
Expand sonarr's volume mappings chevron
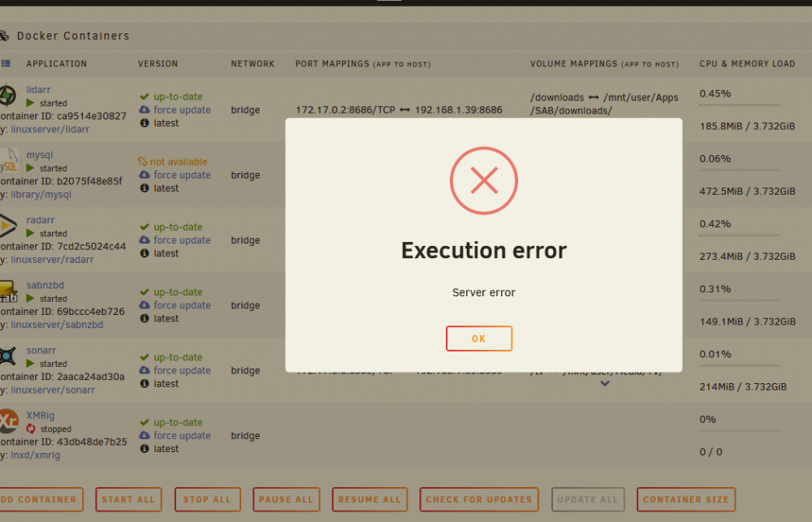click(x=605, y=384)
